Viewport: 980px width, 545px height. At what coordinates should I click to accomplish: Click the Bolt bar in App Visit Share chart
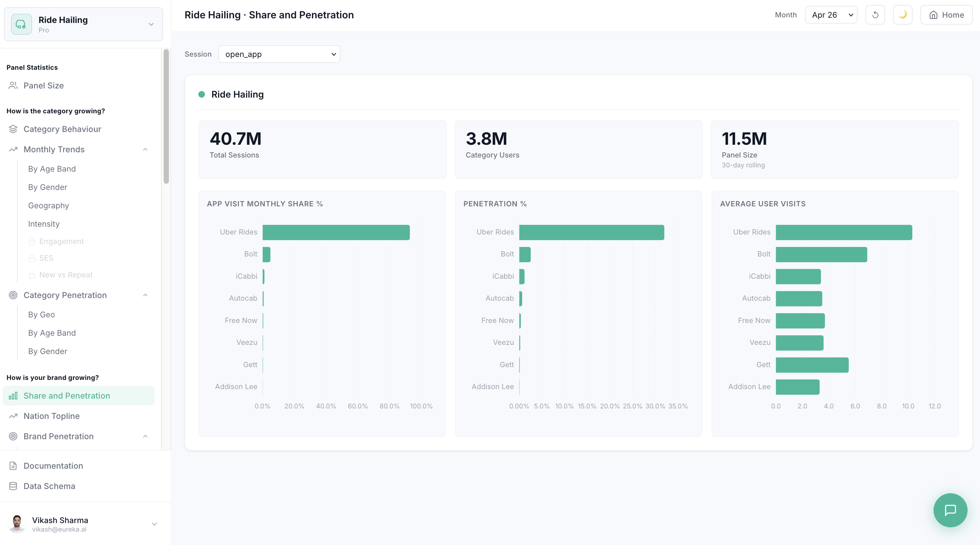coord(266,254)
